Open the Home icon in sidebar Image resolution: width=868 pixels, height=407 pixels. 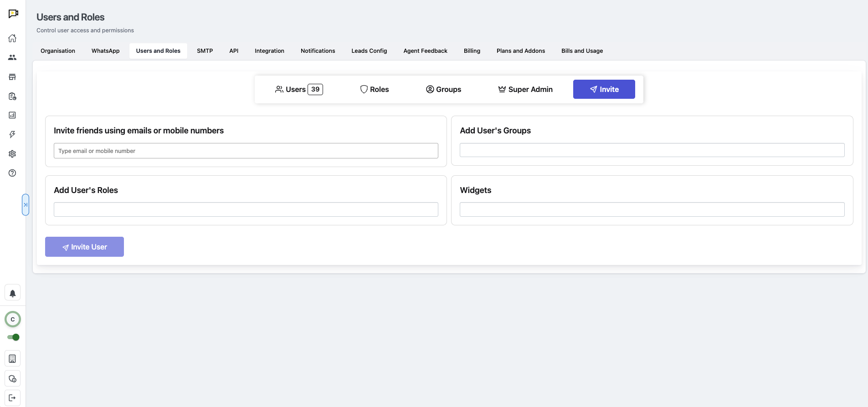12,38
